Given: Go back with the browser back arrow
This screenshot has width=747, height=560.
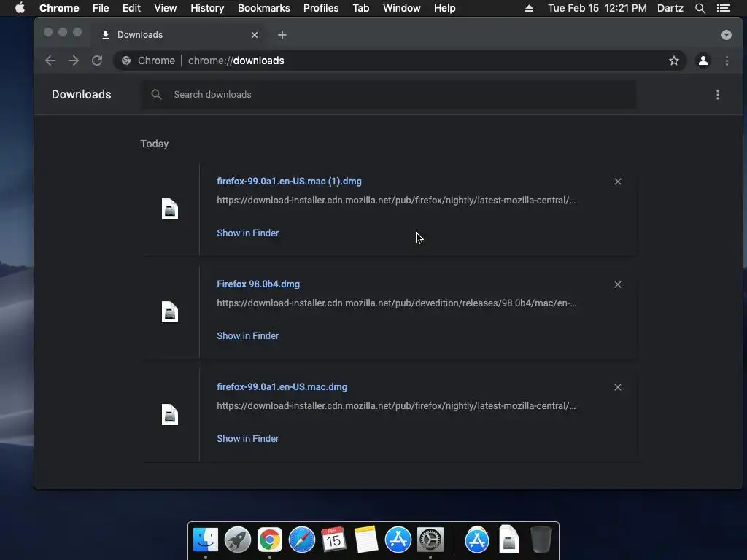Looking at the screenshot, I should (x=50, y=61).
